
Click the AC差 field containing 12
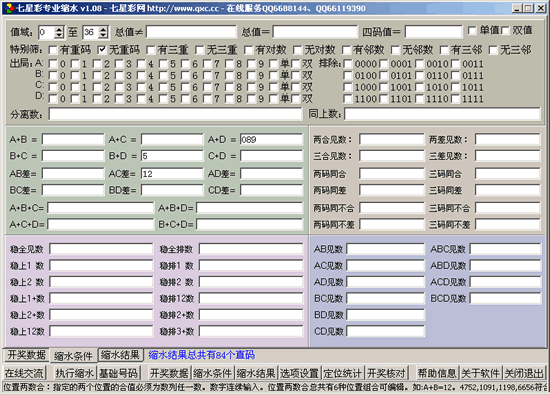point(172,174)
